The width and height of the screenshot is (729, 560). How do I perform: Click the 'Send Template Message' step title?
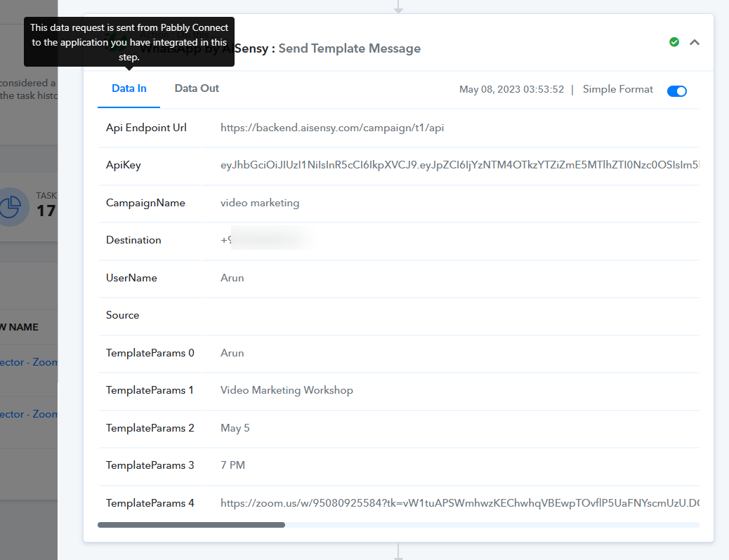349,48
